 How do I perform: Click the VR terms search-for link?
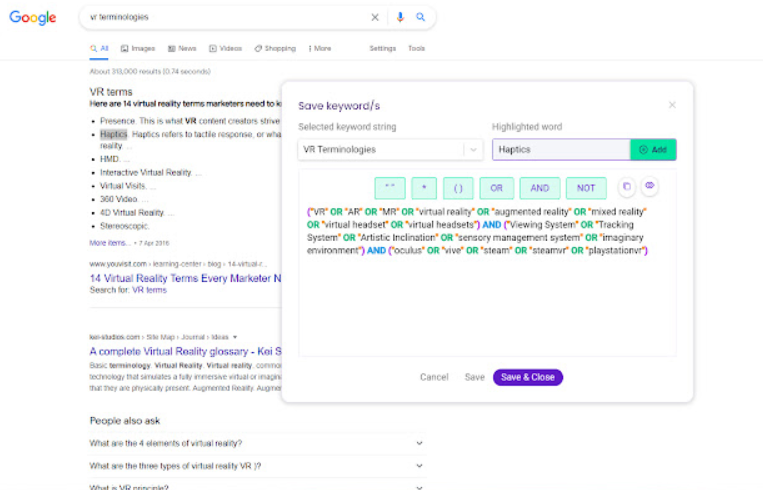click(x=149, y=290)
